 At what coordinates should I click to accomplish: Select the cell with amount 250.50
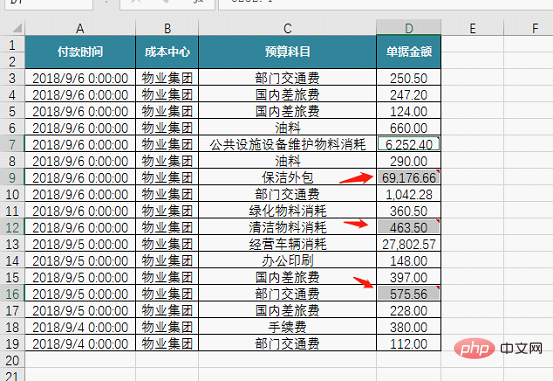(409, 78)
